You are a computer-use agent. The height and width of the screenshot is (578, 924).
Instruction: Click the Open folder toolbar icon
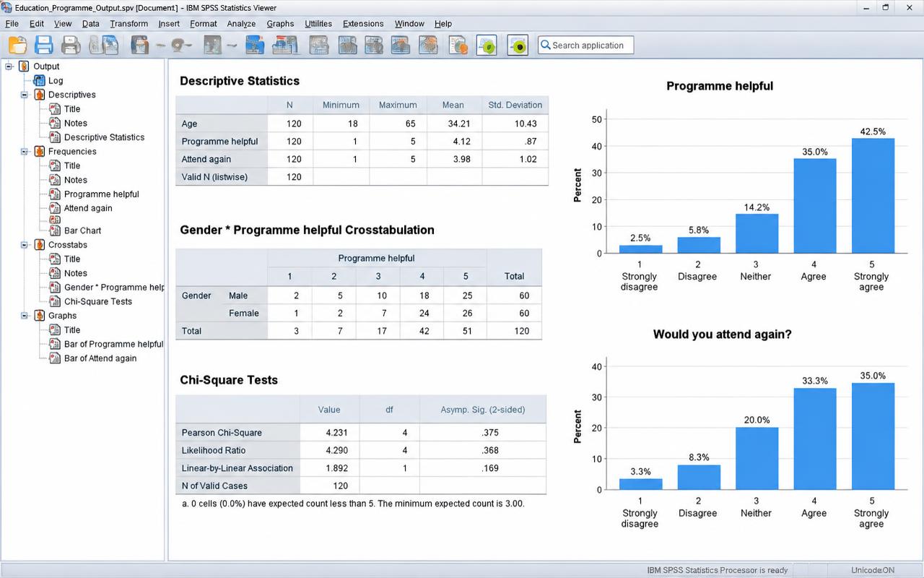click(17, 45)
